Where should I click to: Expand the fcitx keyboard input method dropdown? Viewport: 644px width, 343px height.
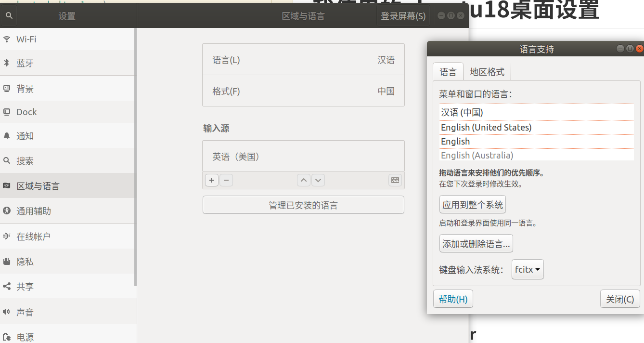528,270
